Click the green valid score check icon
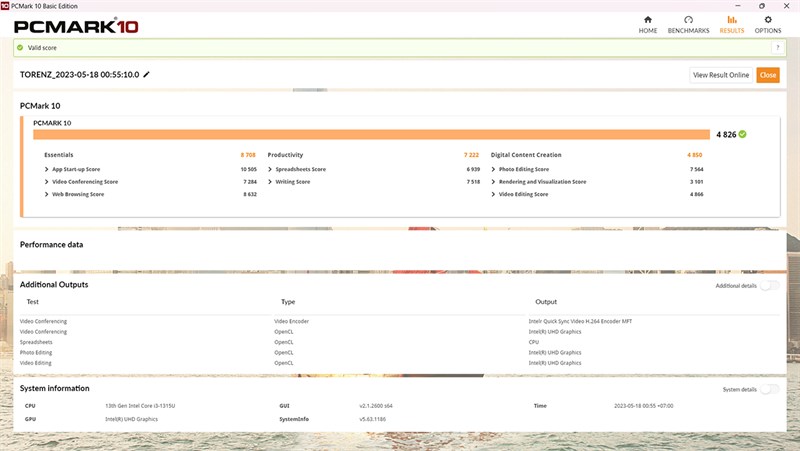Viewport: 800px width, 451px height. click(20, 47)
